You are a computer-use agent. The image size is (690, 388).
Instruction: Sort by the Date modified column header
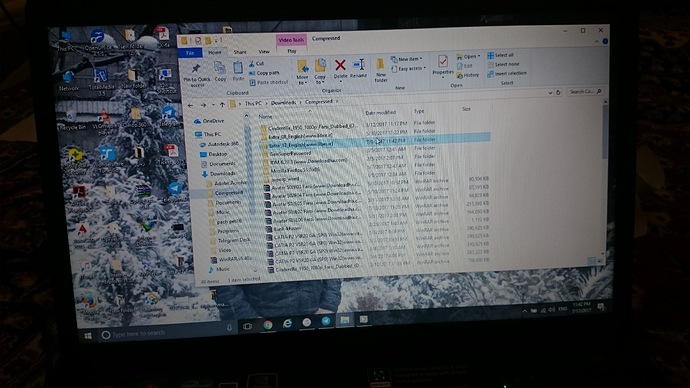381,113
